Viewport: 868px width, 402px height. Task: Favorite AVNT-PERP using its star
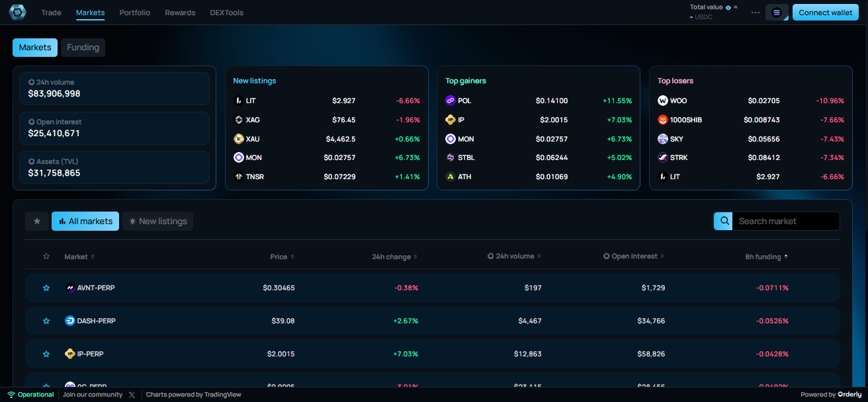point(46,288)
